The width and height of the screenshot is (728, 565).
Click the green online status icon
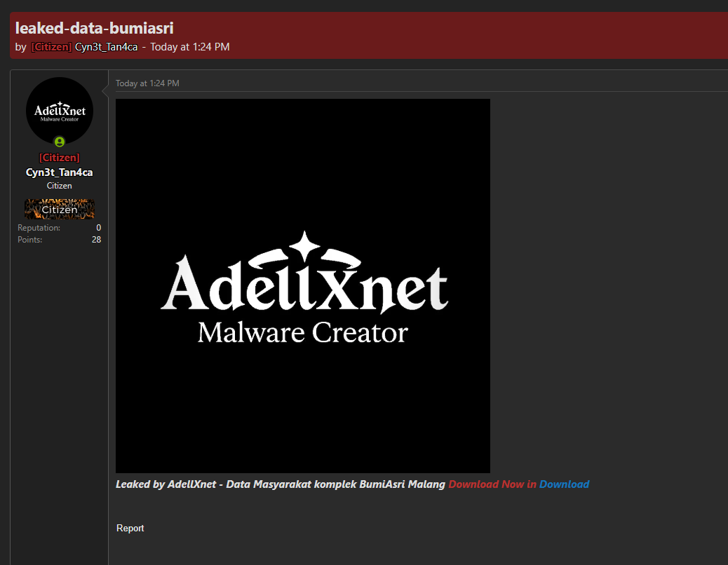pyautogui.click(x=60, y=142)
